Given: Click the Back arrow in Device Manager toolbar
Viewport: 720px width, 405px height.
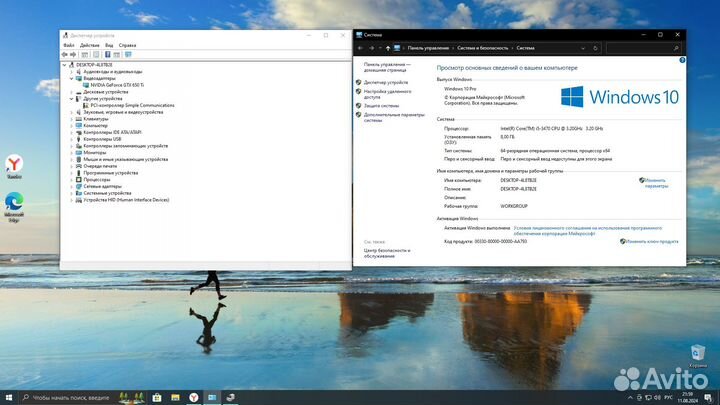Looking at the screenshot, I should tap(66, 54).
